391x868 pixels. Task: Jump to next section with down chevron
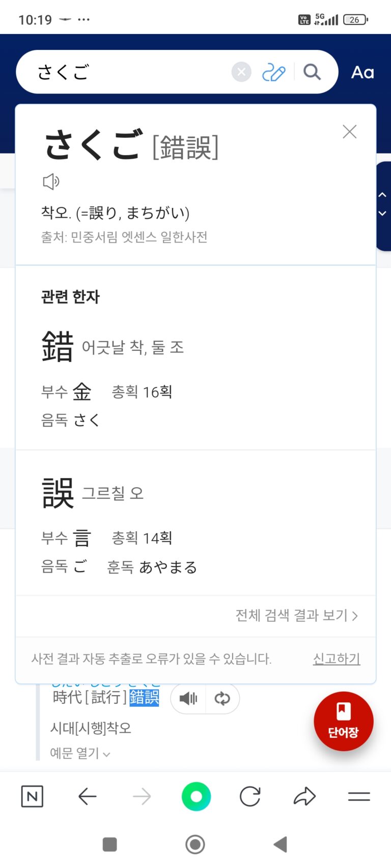pyautogui.click(x=382, y=214)
